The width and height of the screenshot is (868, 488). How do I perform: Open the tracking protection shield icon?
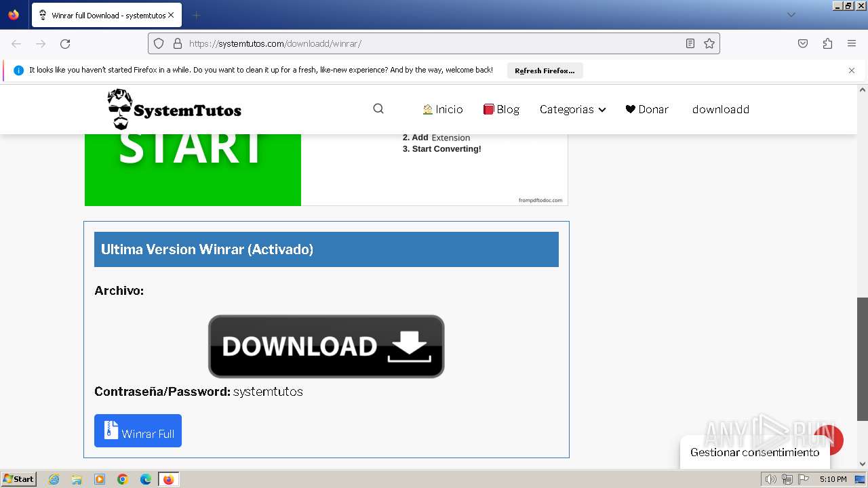pyautogui.click(x=159, y=43)
